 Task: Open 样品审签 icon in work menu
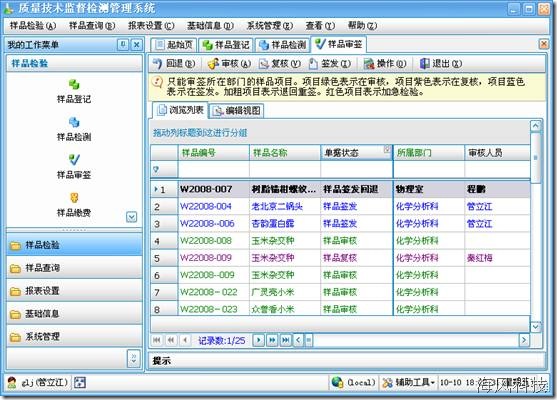(x=74, y=167)
